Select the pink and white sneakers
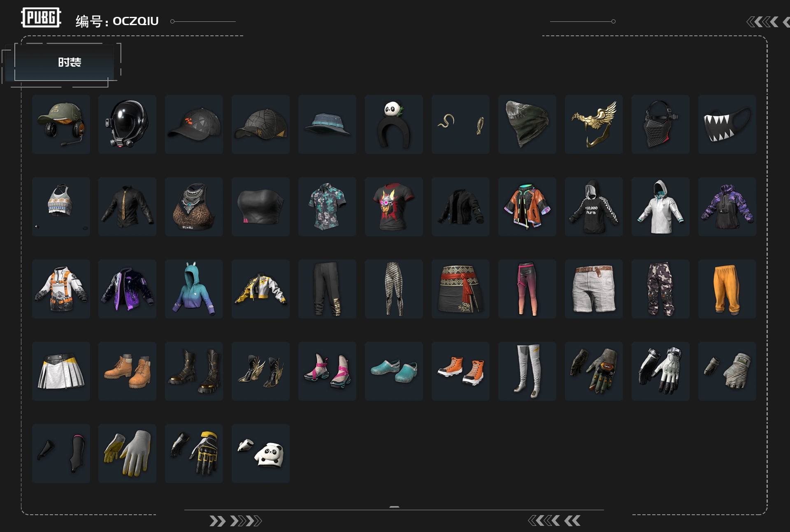Screen dimensions: 790x532 point(328,371)
